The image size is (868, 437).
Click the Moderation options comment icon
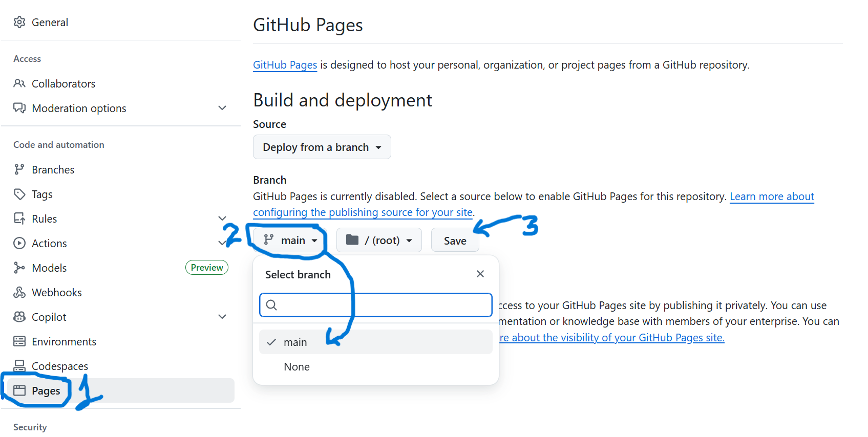point(19,108)
